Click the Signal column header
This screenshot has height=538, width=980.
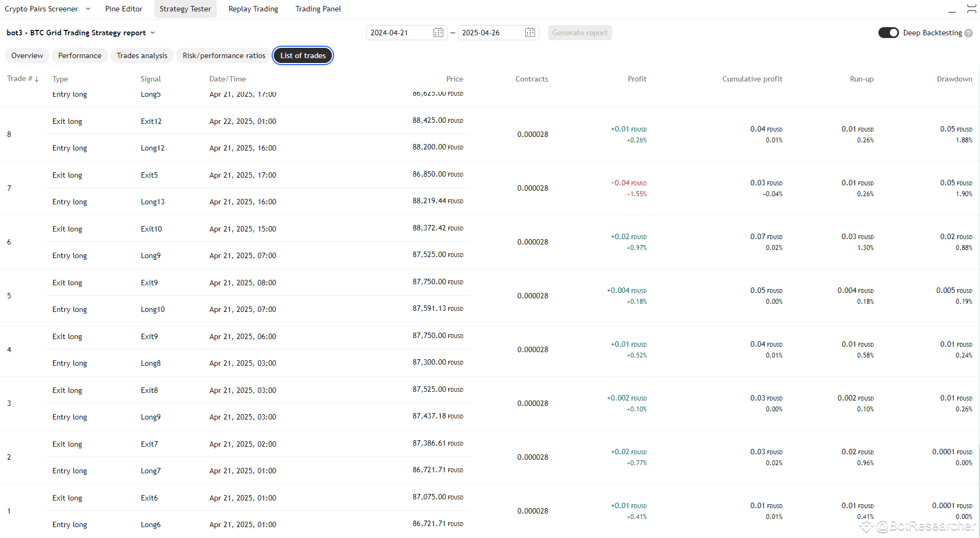(x=150, y=79)
